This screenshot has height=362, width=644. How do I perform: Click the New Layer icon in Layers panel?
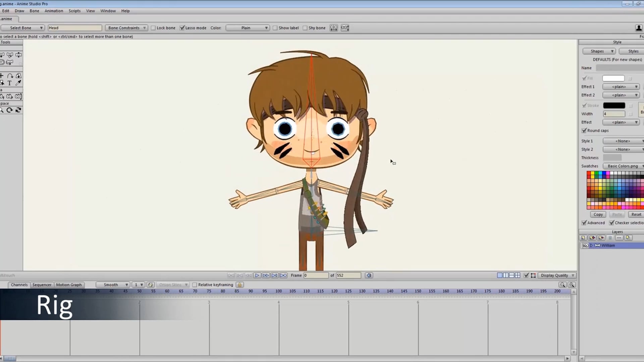[583, 238]
